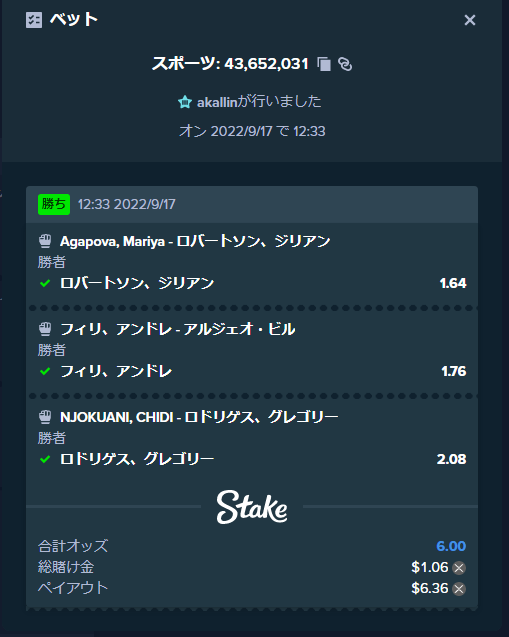Open akallin user profile link

(x=217, y=102)
